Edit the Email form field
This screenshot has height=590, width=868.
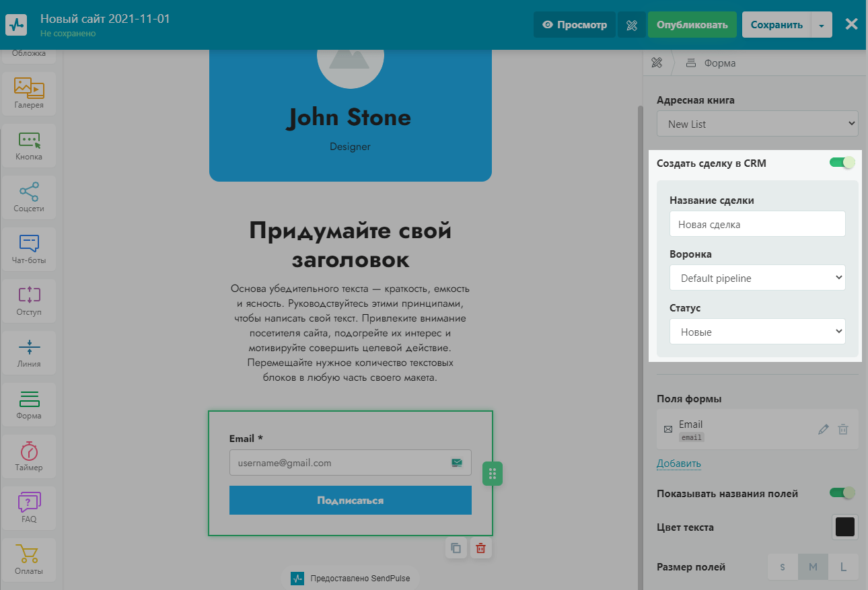(823, 429)
